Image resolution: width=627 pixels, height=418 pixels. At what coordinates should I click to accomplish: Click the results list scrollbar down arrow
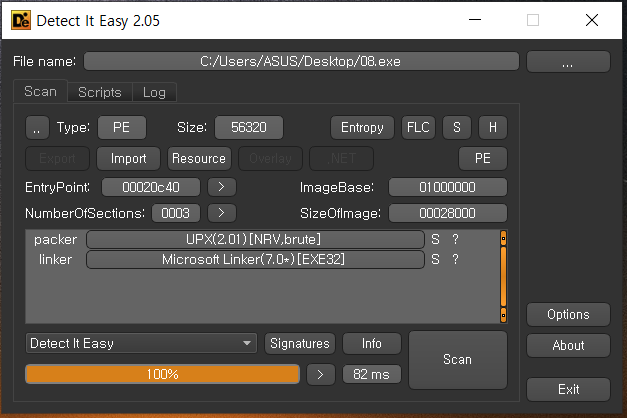(x=503, y=315)
